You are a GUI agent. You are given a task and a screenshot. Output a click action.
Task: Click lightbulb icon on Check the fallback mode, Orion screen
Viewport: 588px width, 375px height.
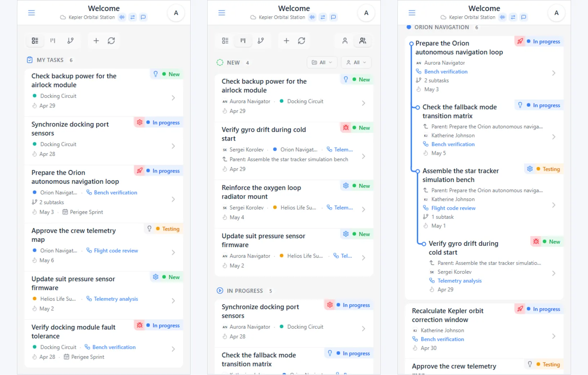pyautogui.click(x=520, y=105)
